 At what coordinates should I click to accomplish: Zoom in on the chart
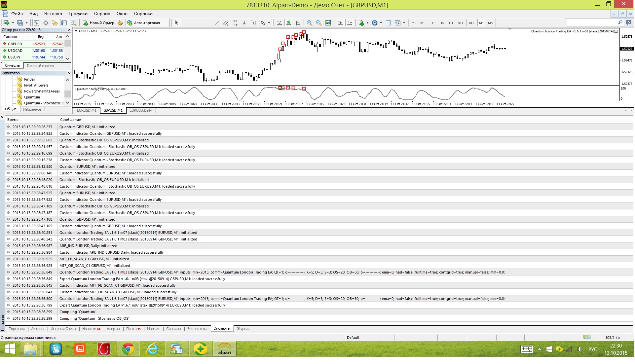(x=310, y=23)
